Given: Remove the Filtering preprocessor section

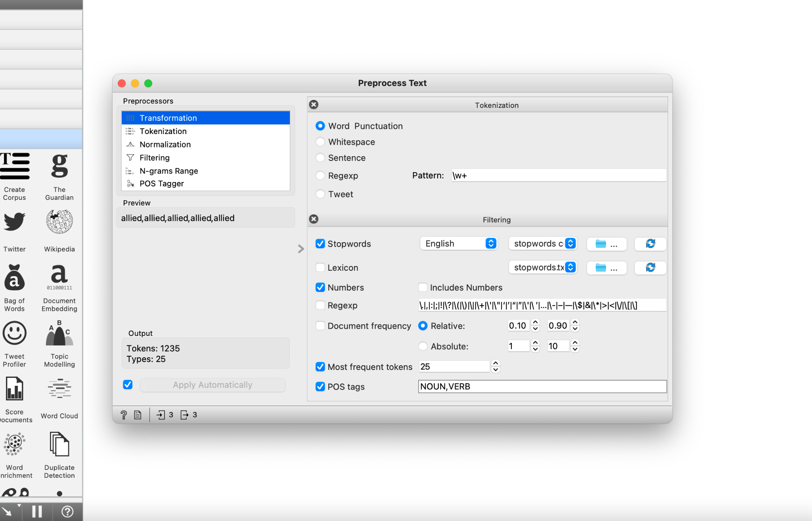Looking at the screenshot, I should (x=314, y=219).
